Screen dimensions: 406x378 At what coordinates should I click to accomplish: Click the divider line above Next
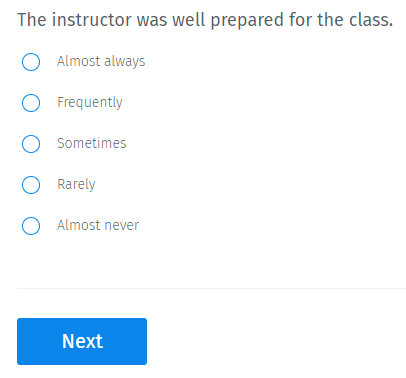(211, 288)
